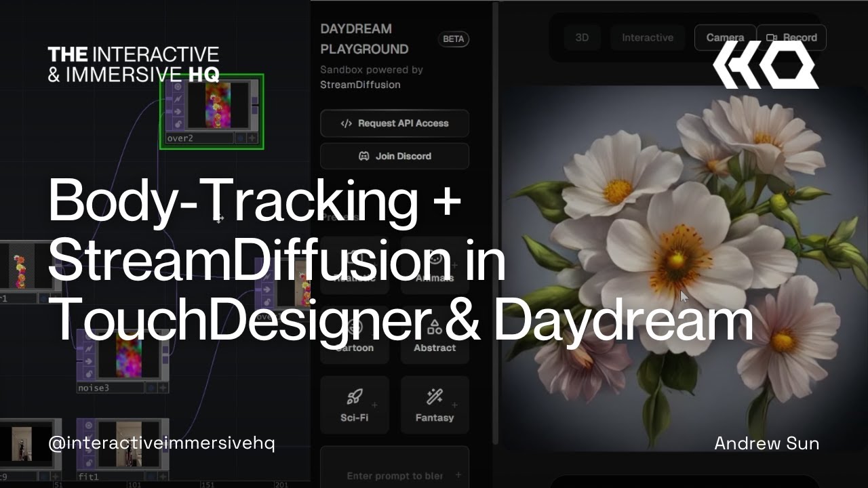Screen dimensions: 868x488
Task: Click the Camera button
Action: [x=725, y=38]
